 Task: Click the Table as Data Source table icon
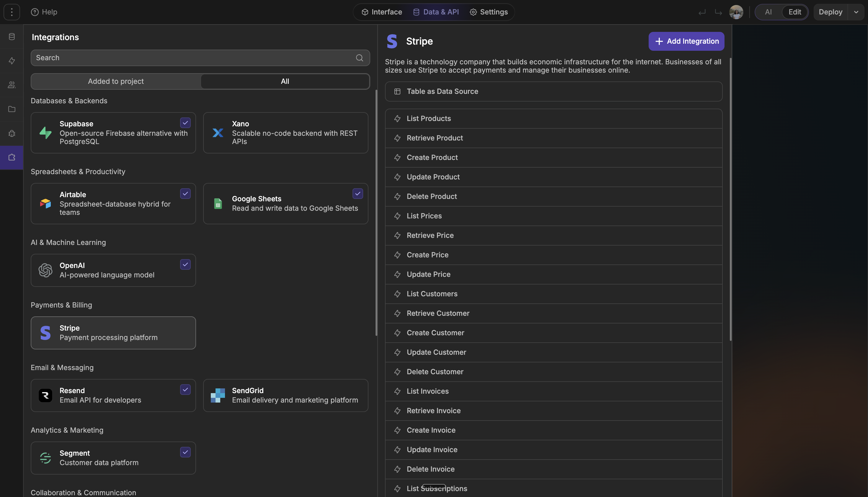coord(397,91)
